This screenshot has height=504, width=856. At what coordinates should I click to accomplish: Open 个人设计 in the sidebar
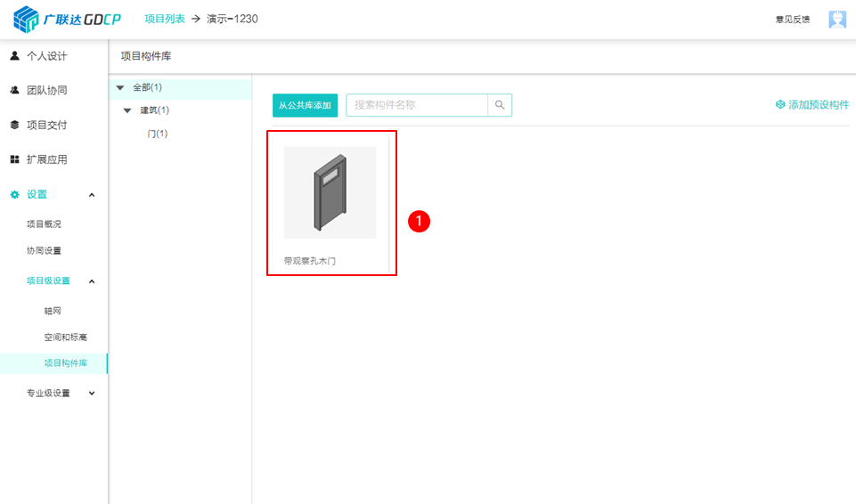47,55
